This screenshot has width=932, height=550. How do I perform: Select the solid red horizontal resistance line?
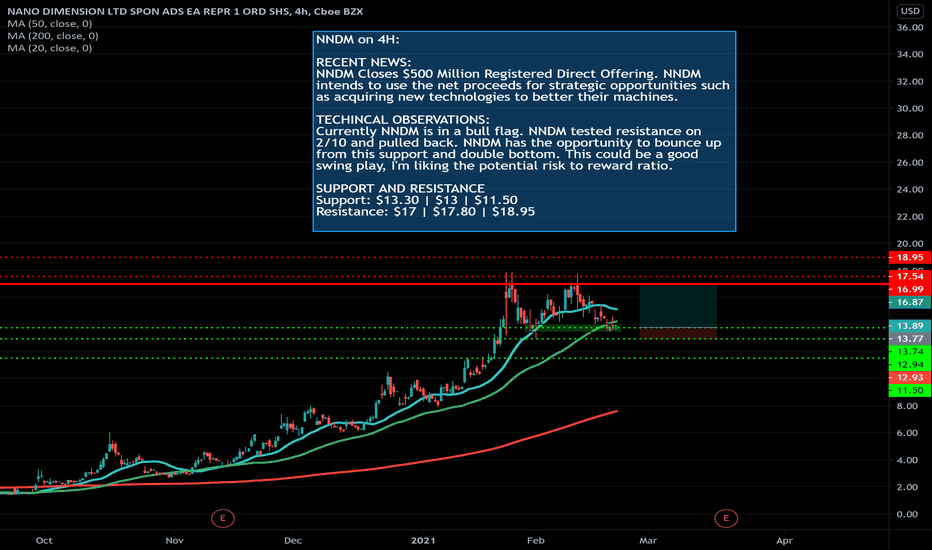[x=444, y=284]
